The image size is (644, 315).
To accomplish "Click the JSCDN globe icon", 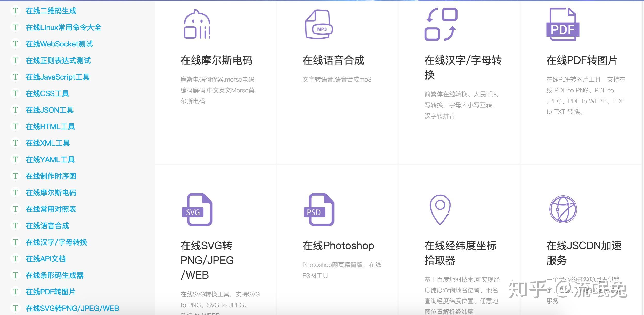I will pyautogui.click(x=563, y=209).
